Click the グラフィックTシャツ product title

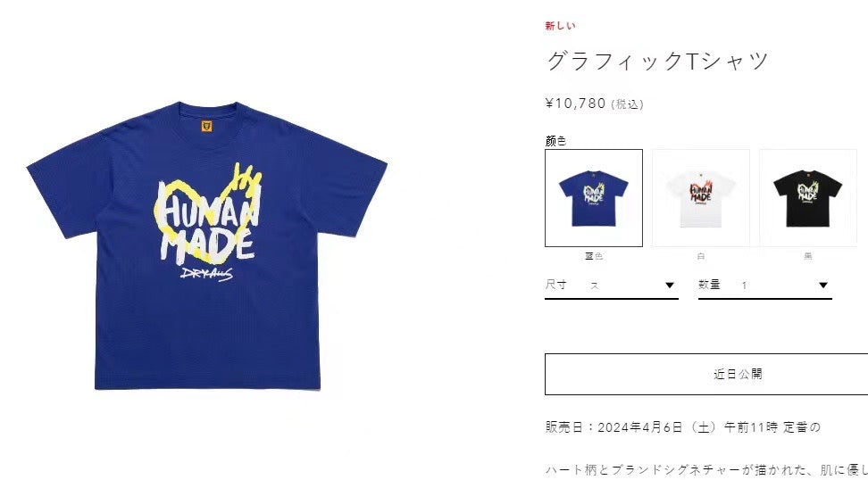click(657, 61)
